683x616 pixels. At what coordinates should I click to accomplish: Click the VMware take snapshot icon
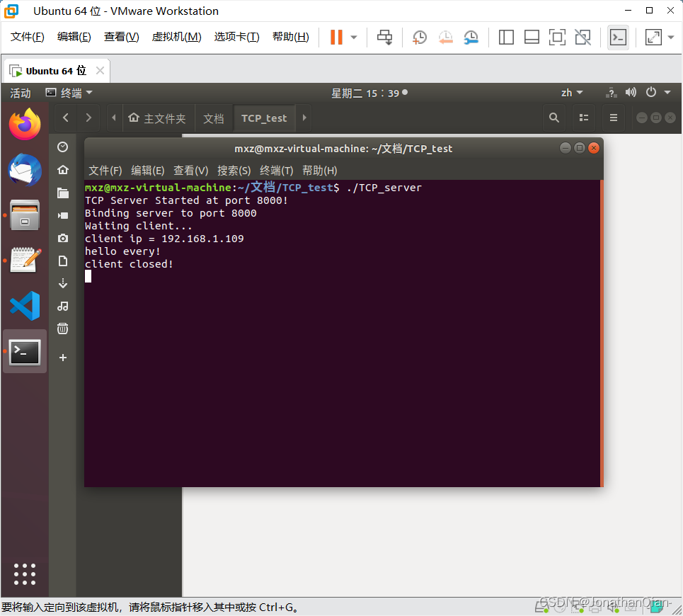pos(420,38)
